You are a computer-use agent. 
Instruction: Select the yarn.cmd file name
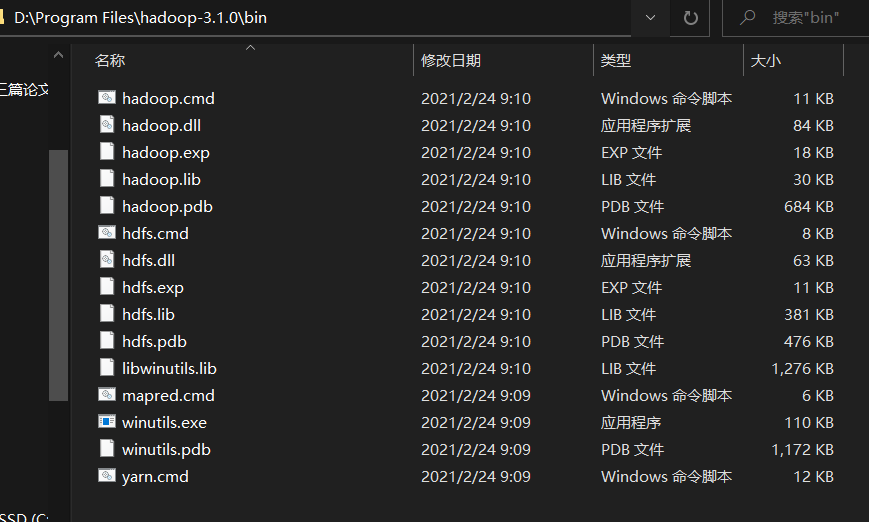click(x=155, y=477)
